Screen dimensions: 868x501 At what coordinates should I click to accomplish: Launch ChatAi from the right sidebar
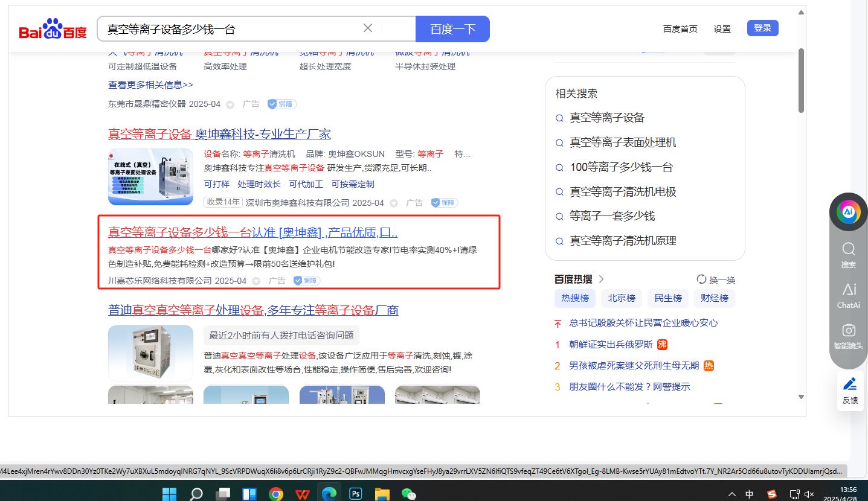848,296
